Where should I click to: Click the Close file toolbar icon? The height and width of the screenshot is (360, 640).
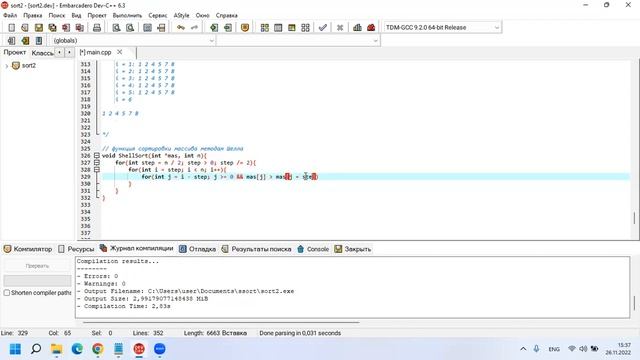[66, 27]
